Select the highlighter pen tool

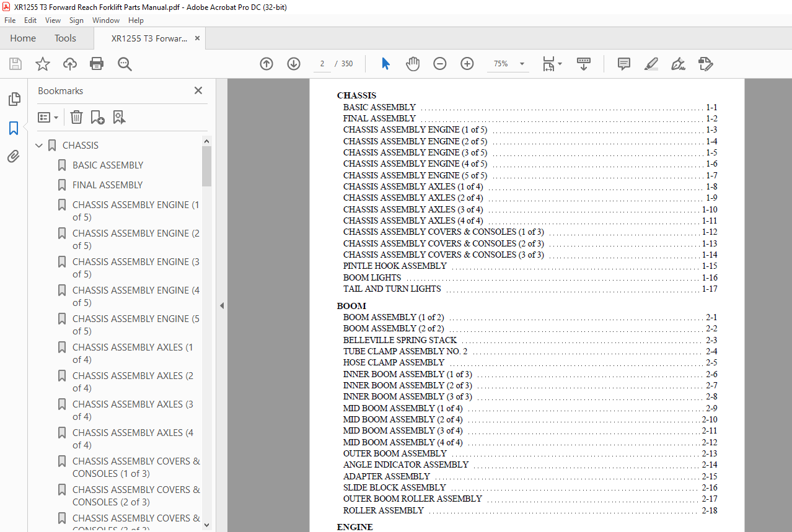(651, 64)
